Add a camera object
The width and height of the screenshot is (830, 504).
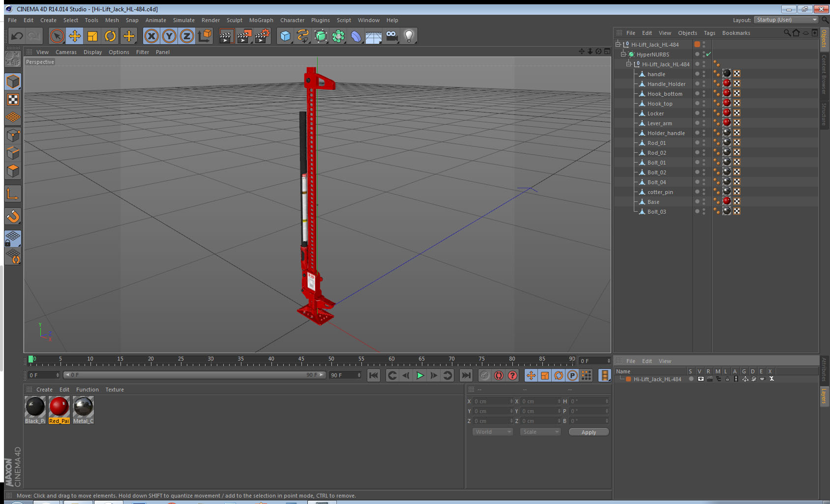pyautogui.click(x=391, y=36)
